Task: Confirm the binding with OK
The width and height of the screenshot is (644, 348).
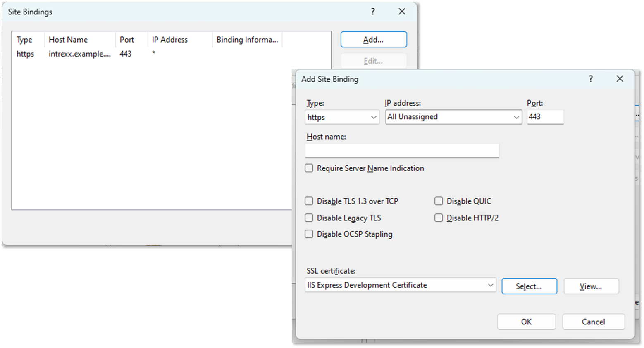Action: pyautogui.click(x=526, y=322)
